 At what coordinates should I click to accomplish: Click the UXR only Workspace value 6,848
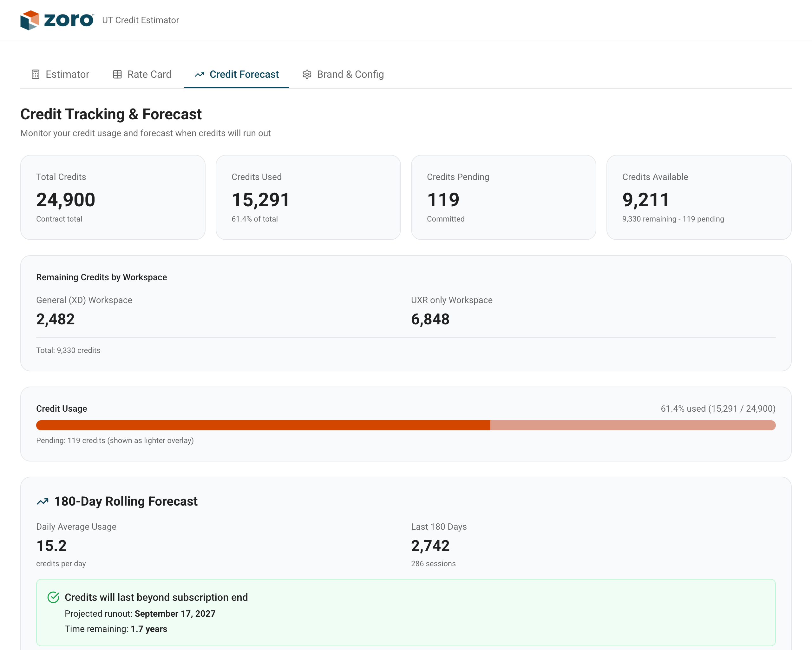(x=430, y=319)
